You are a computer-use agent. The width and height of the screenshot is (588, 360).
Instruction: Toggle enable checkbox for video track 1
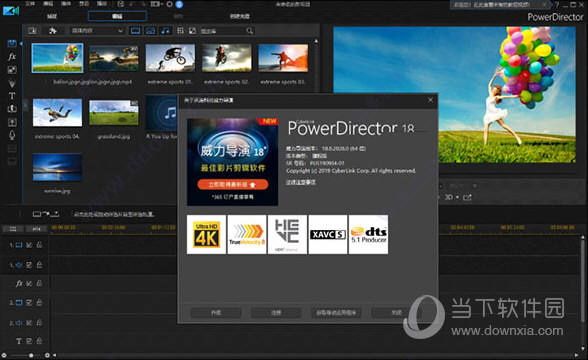tap(29, 245)
